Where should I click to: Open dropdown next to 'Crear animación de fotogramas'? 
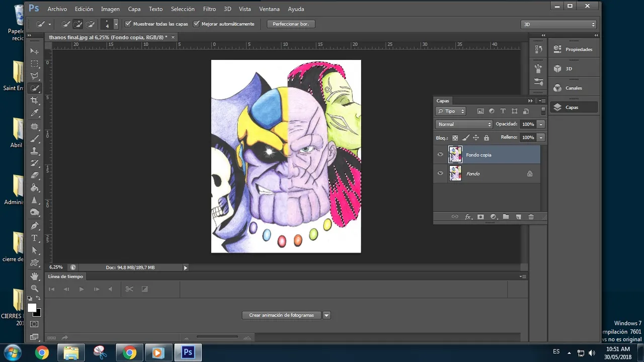(327, 315)
